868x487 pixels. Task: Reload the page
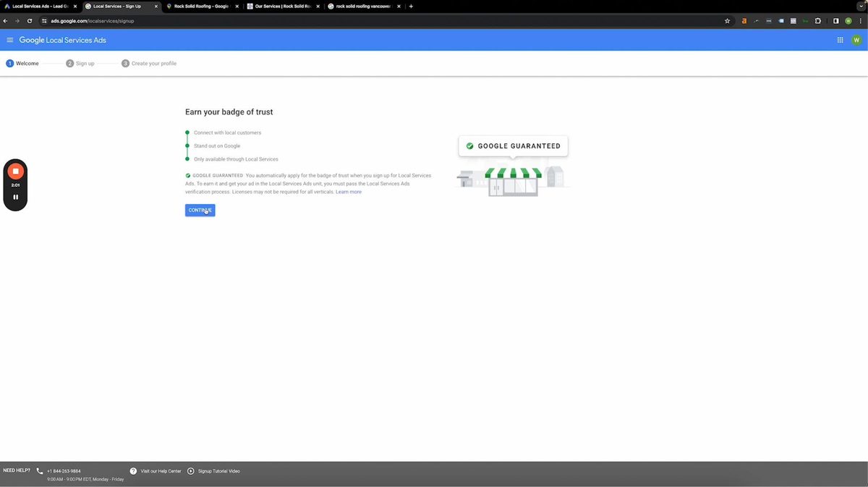30,21
